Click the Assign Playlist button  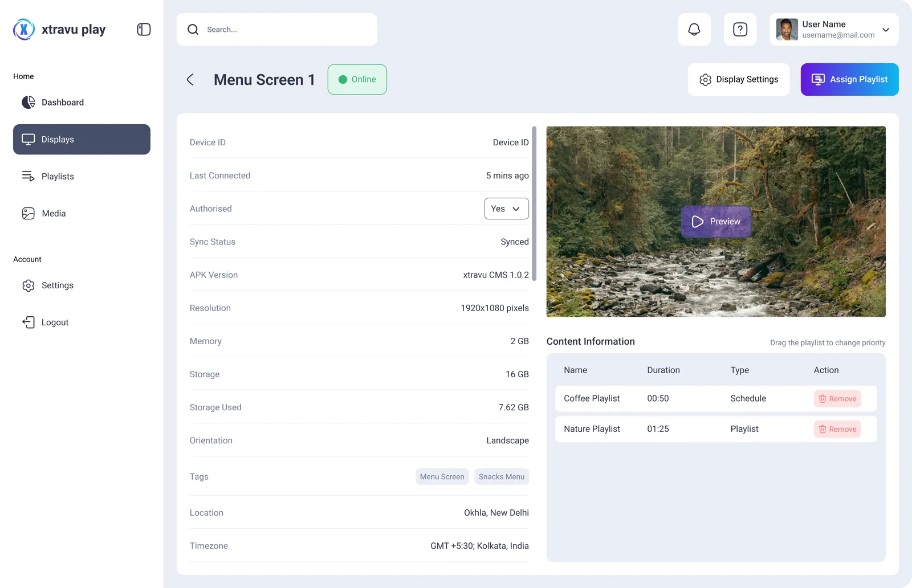tap(849, 79)
